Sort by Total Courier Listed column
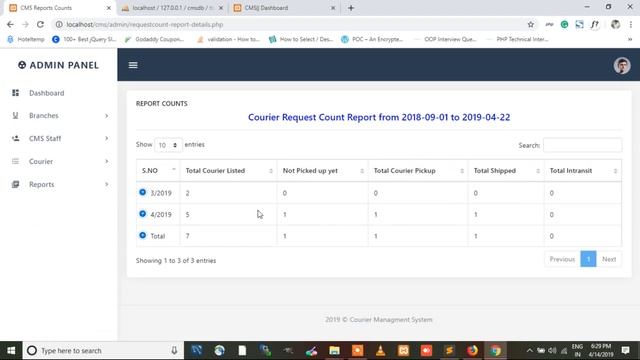Image resolution: width=640 pixels, height=360 pixels. pyautogui.click(x=228, y=171)
